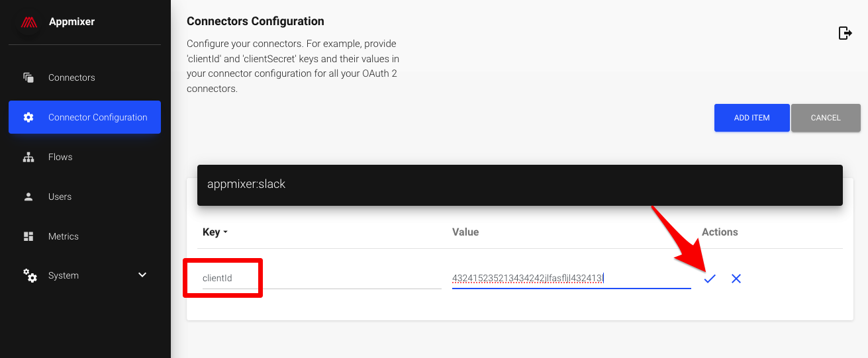Open the Metrics page
Screen dimensions: 868x358
[64, 236]
